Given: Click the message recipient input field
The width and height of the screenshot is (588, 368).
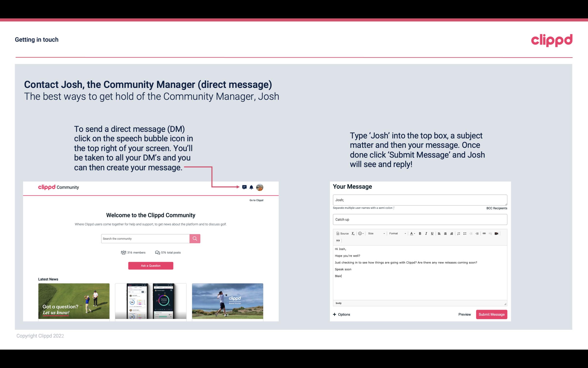Looking at the screenshot, I should tap(420, 200).
